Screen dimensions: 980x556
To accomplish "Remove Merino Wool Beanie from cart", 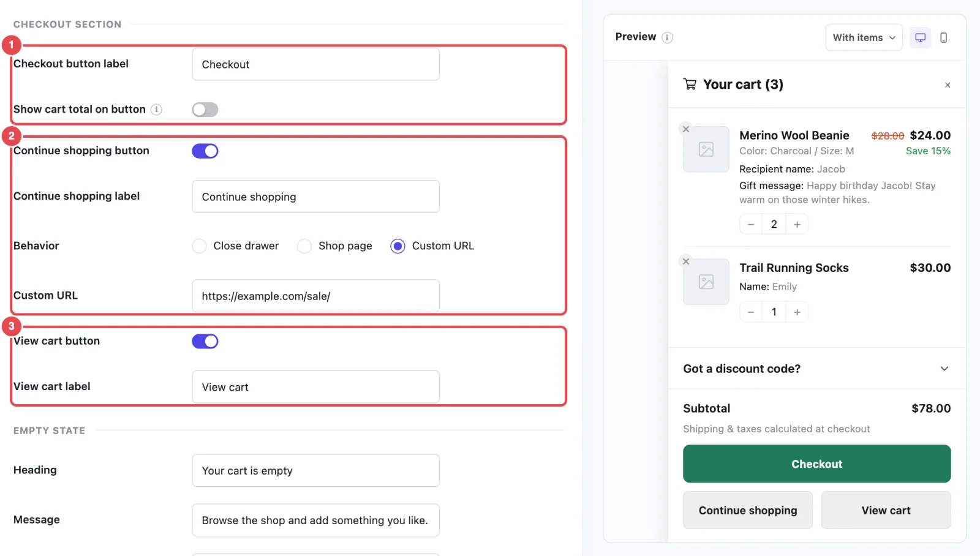I will [686, 129].
